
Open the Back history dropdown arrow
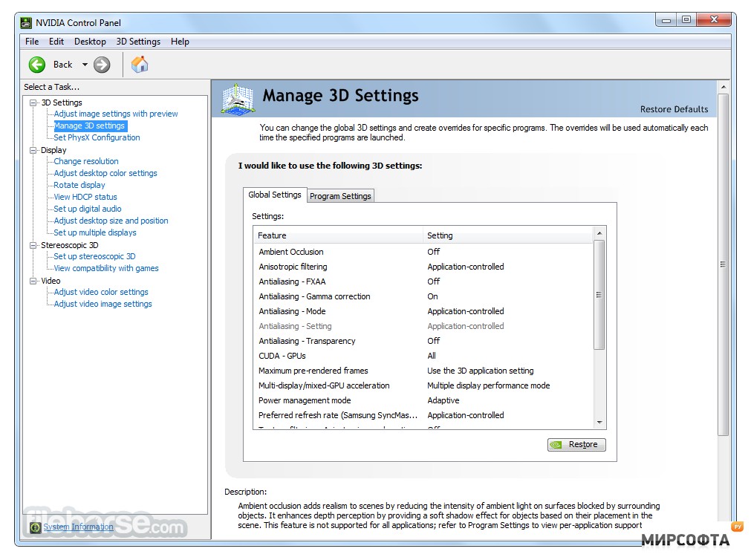click(85, 65)
